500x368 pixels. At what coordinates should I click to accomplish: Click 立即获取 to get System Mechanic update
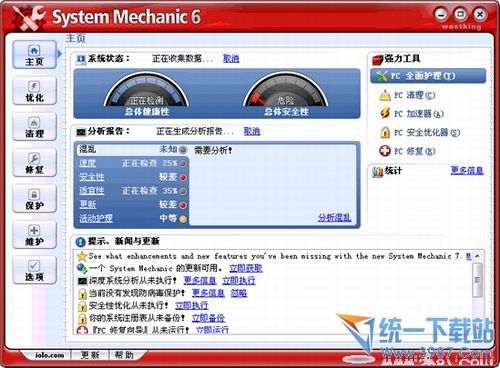click(x=246, y=268)
